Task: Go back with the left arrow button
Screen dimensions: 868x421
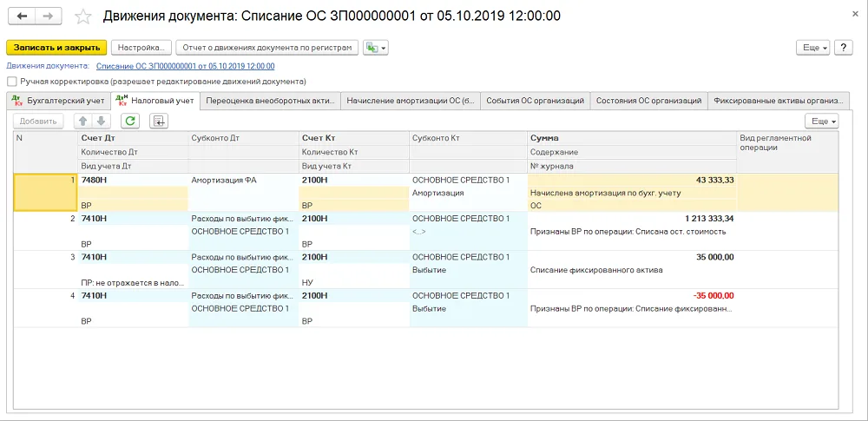Action: [x=23, y=16]
